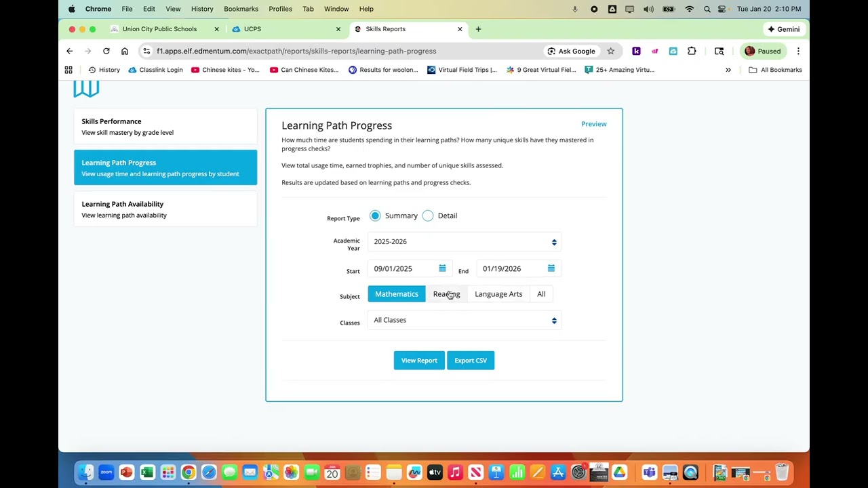Image resolution: width=868 pixels, height=488 pixels.
Task: Open Microsoft Teams from the Dock
Action: point(649,472)
